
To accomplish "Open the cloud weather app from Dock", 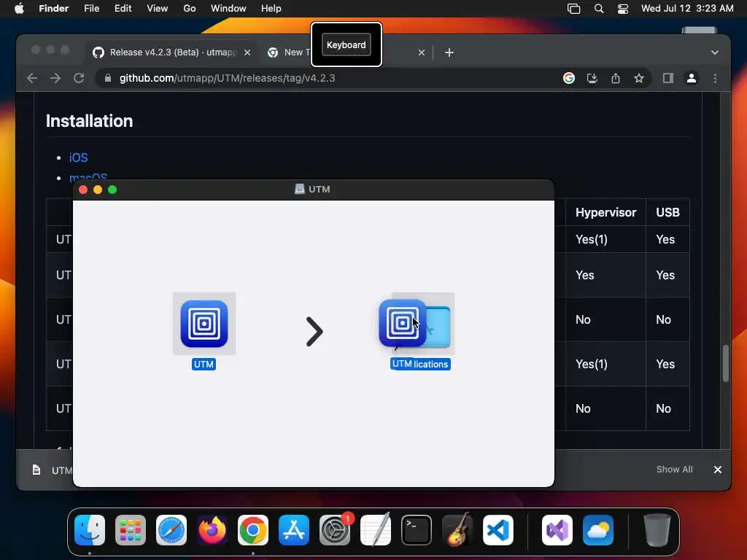I will 598,530.
